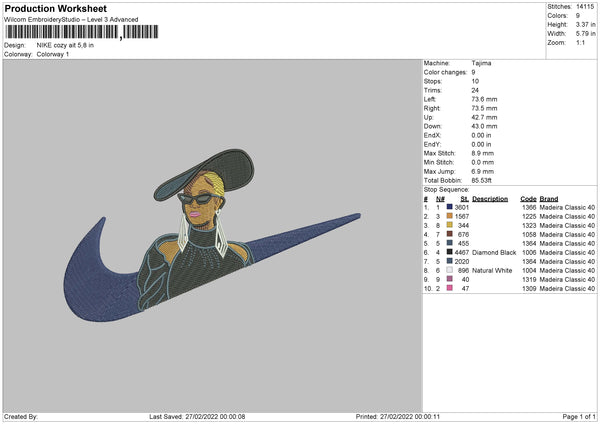Screen dimensions: 600x424
Task: Select the 'Diamond Black' description
Action: tap(494, 253)
